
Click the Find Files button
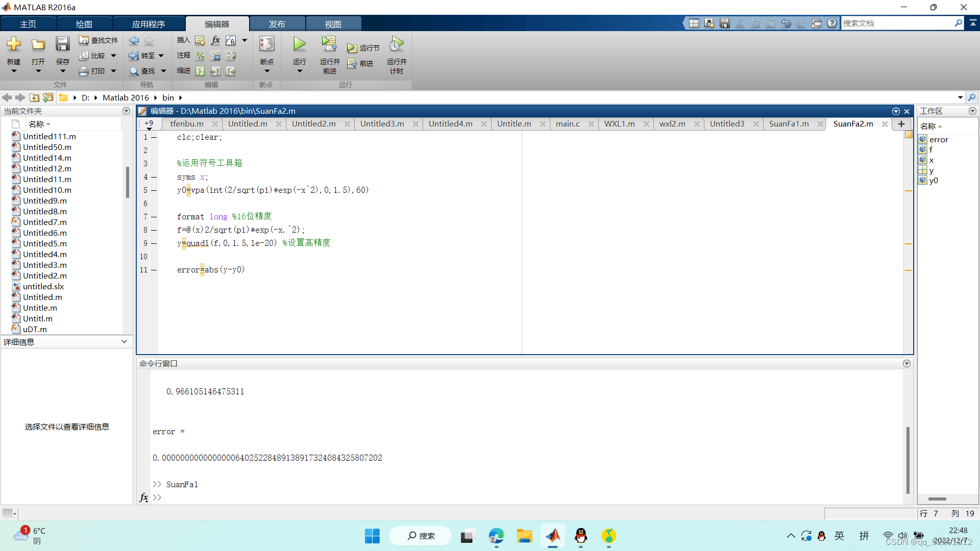pyautogui.click(x=99, y=40)
